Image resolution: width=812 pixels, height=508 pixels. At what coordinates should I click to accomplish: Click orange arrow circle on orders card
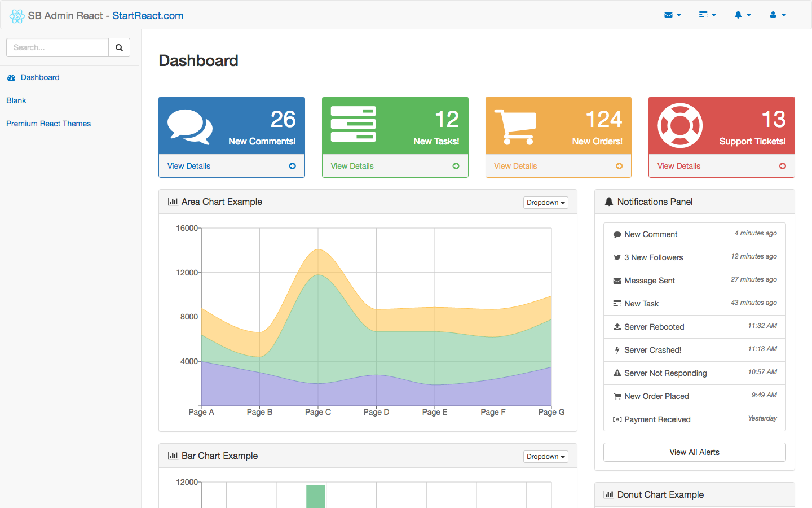pyautogui.click(x=619, y=166)
